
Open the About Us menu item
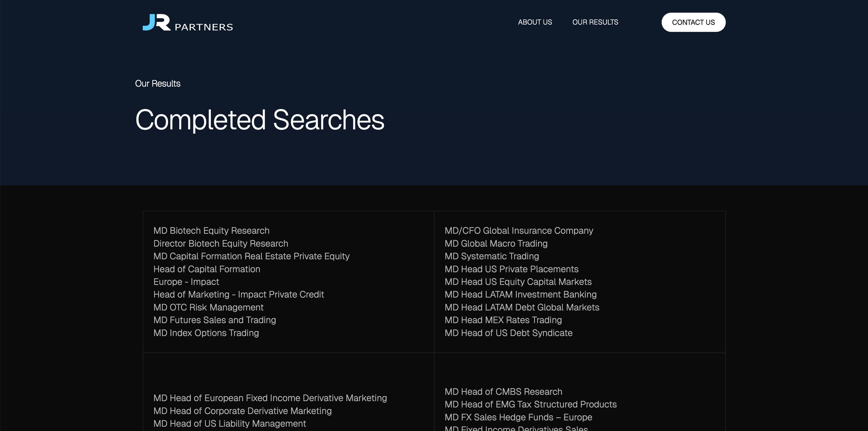point(535,22)
